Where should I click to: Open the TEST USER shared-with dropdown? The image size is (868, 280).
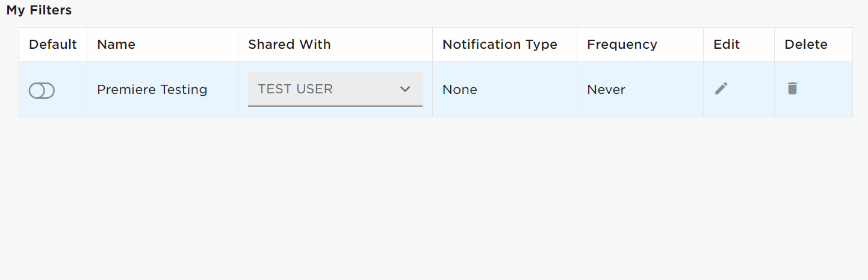tap(335, 89)
